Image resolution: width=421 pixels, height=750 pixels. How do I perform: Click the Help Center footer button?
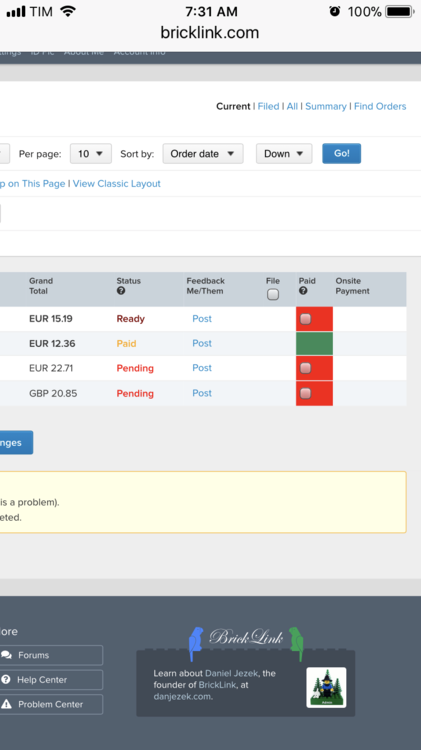(x=51, y=680)
